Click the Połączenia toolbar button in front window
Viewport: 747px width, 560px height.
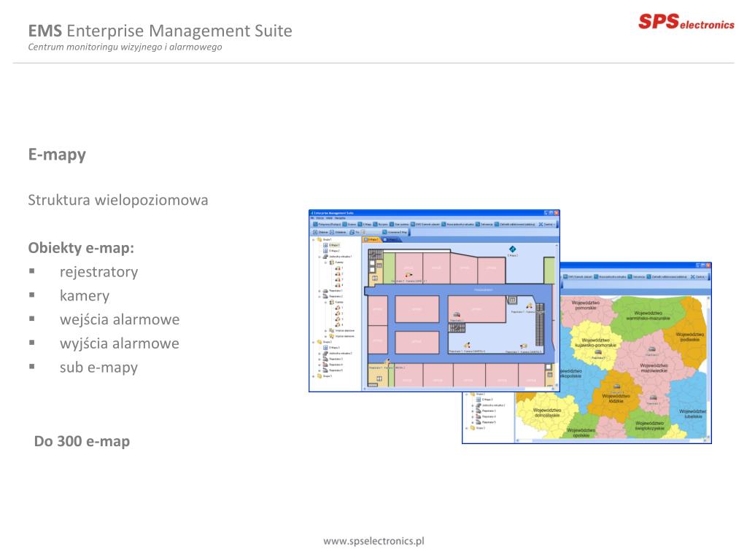[326, 225]
